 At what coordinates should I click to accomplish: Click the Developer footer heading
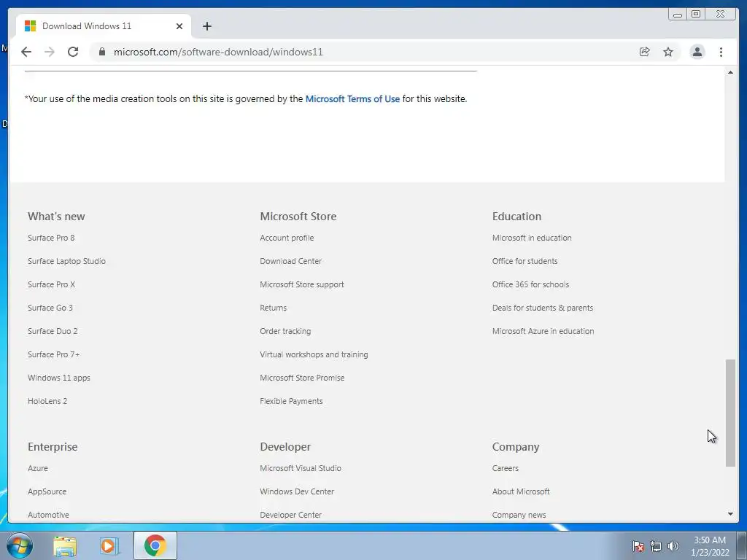285,447
